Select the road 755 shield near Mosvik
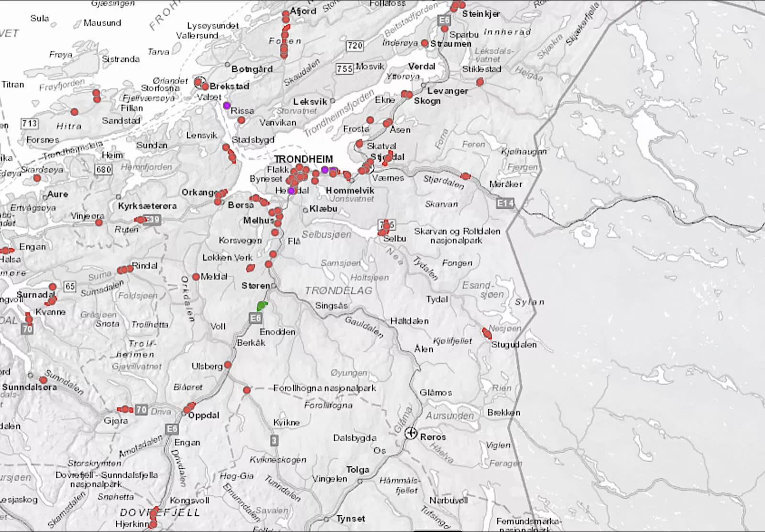The width and height of the screenshot is (765, 532). click(344, 69)
